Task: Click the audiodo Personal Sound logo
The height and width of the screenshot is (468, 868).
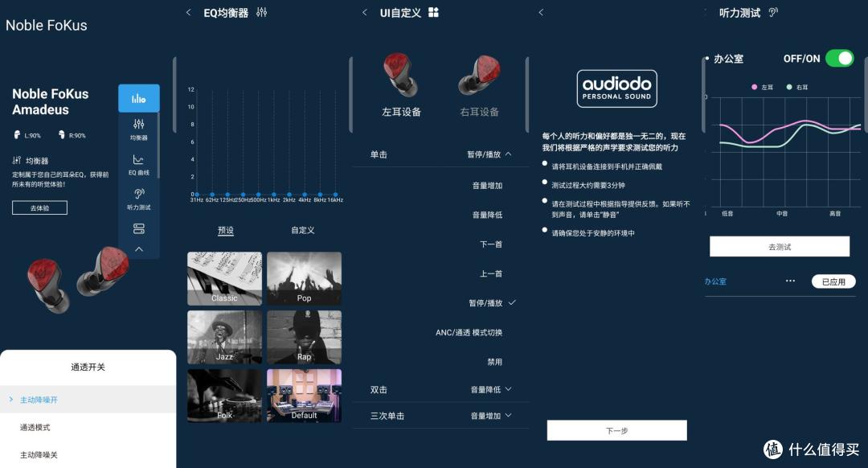Action: [616, 88]
